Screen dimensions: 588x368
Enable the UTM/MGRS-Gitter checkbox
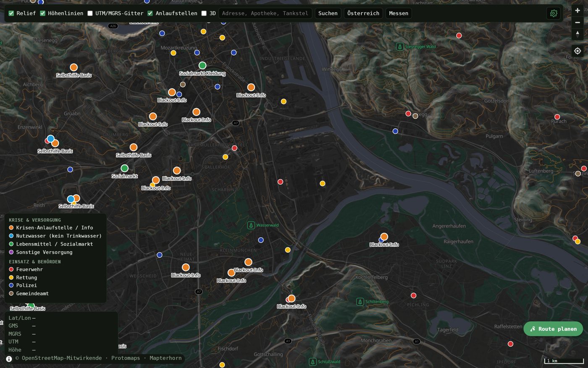90,13
